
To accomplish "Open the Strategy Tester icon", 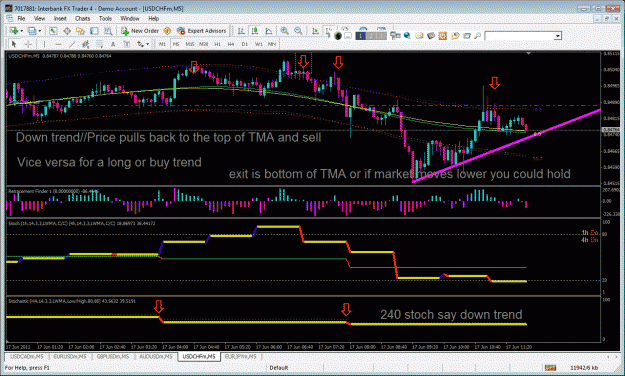I will 108,31.
